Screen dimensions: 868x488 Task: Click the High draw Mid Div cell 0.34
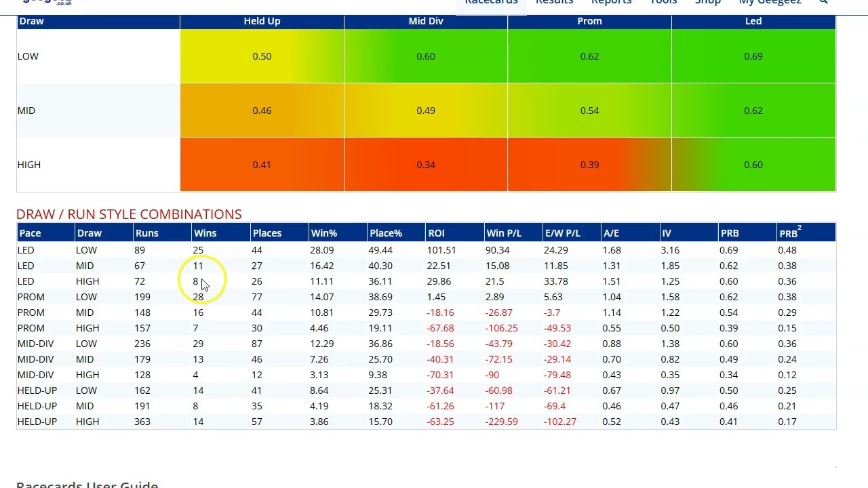(x=425, y=165)
